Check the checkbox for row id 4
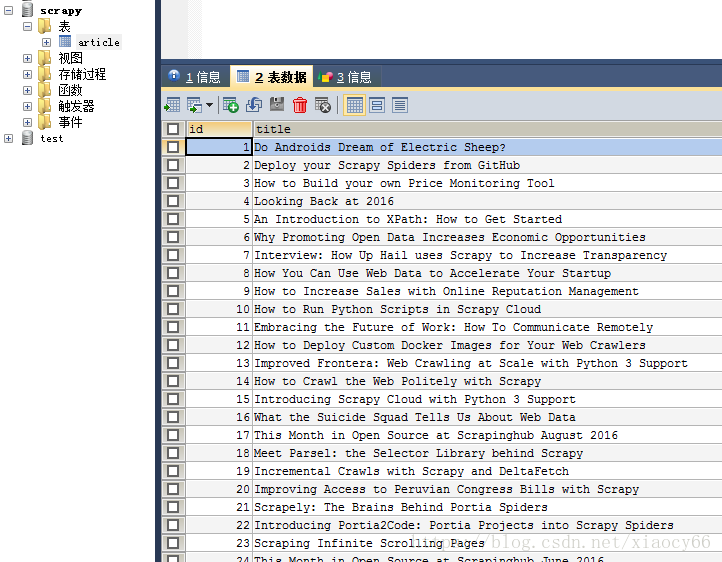 coord(173,201)
